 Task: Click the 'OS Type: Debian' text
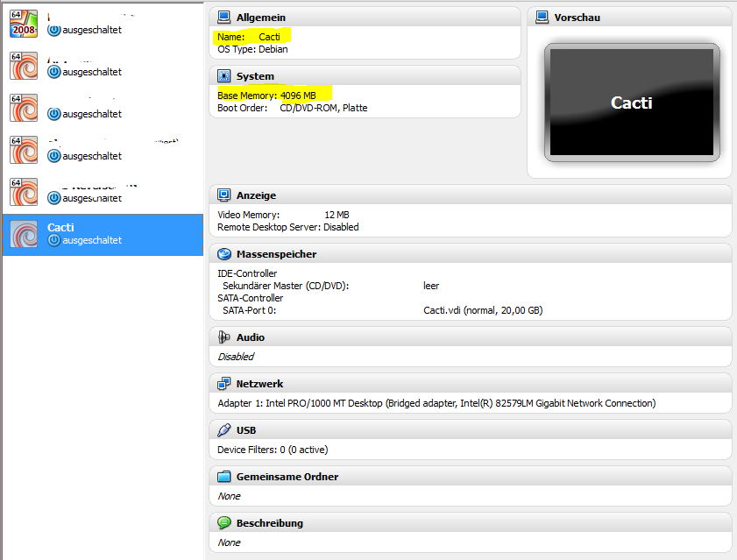tap(252, 49)
